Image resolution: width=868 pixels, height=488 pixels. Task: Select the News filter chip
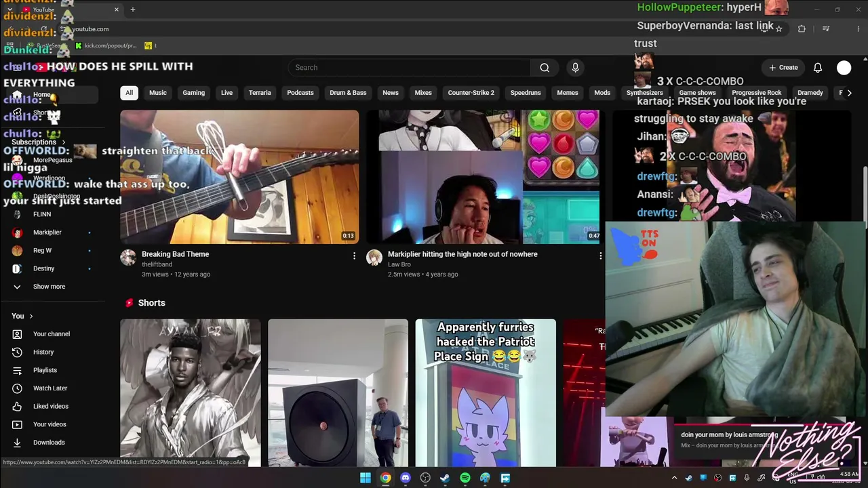(x=391, y=93)
